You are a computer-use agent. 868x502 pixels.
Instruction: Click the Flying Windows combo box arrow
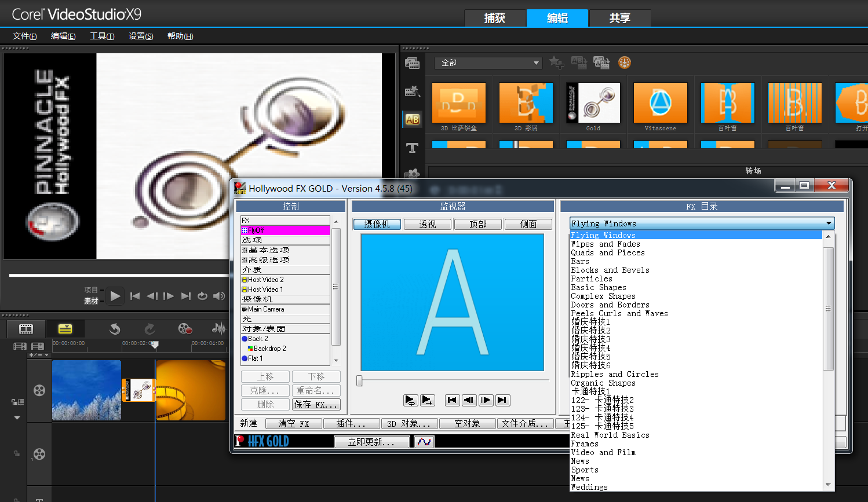[x=829, y=223]
